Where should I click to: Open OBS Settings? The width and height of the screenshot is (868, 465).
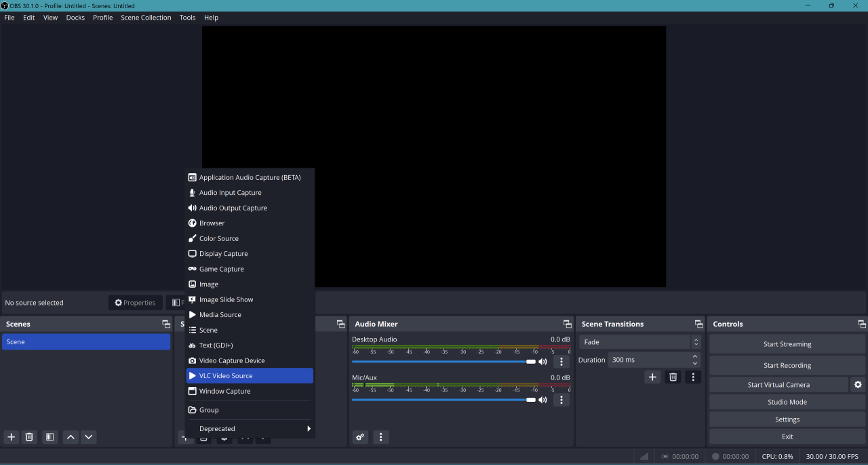pyautogui.click(x=787, y=419)
